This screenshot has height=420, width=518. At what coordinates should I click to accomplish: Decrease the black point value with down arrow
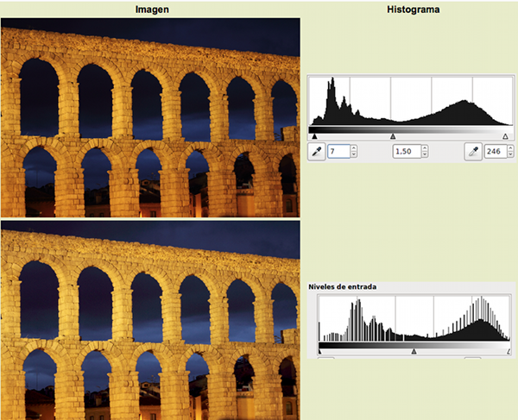pos(354,154)
